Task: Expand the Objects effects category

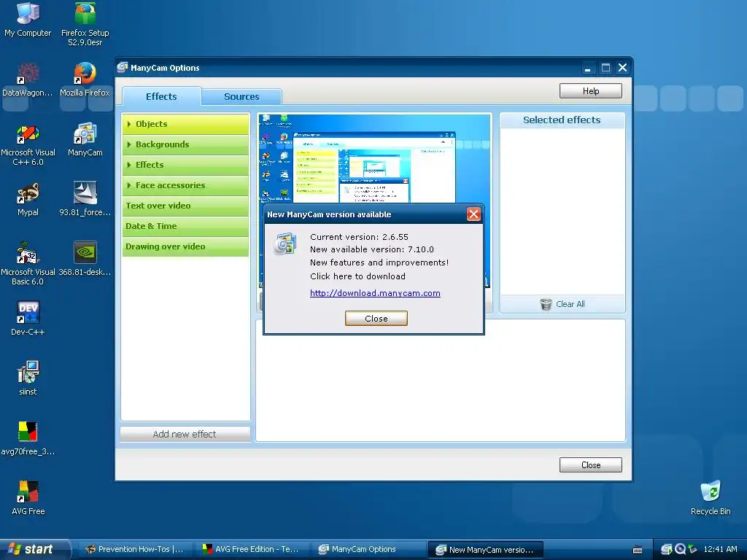Action: [185, 124]
